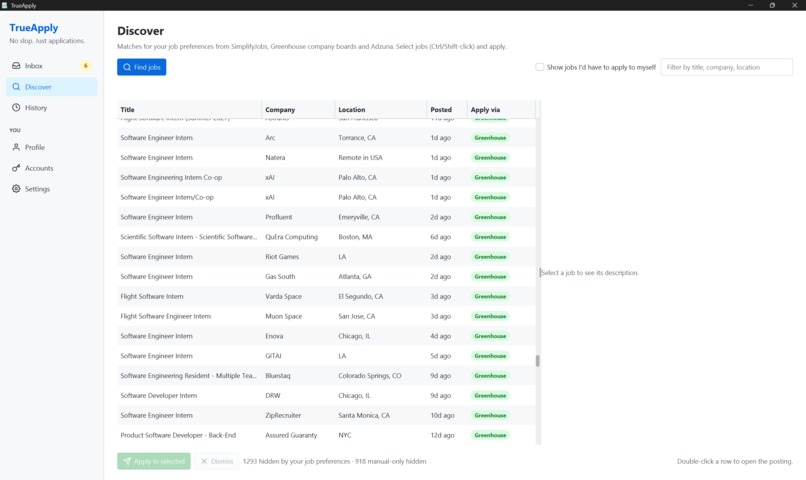Click the Boston, MA location cell

coord(355,237)
